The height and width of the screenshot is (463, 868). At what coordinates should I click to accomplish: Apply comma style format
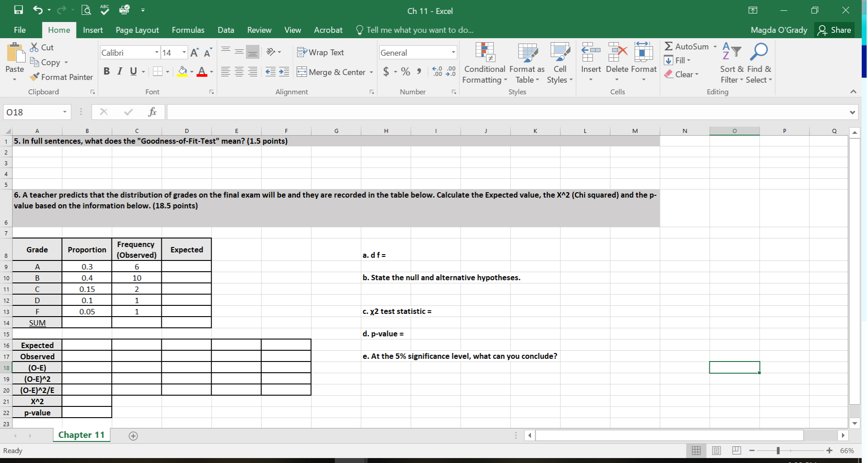(419, 71)
